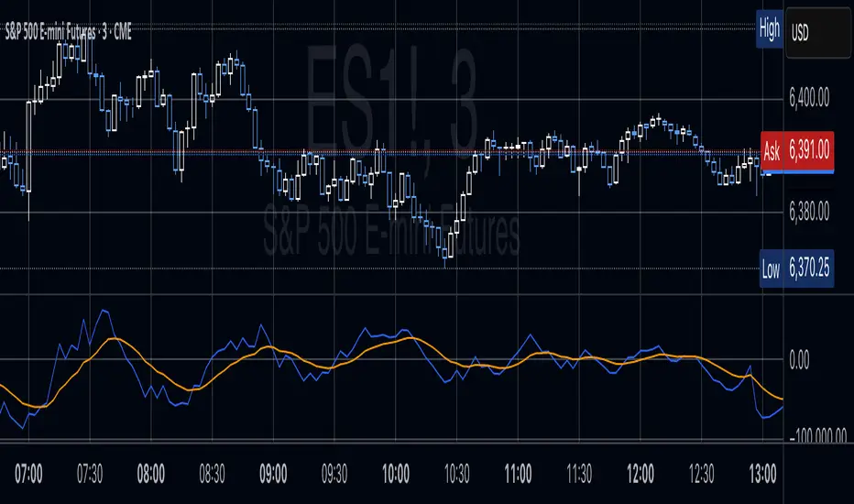The image size is (854, 504).
Task: Click the 6,400.00 price axis label
Action: [x=809, y=98]
